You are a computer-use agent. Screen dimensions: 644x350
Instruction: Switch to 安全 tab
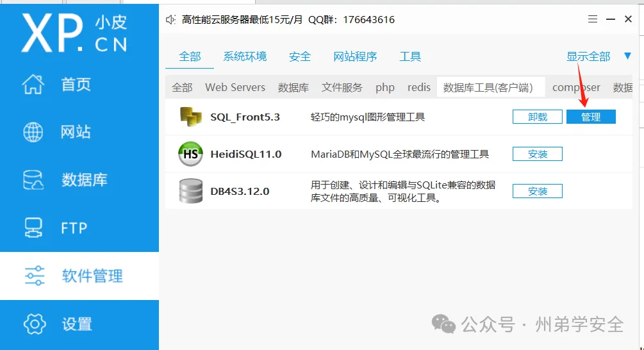300,56
